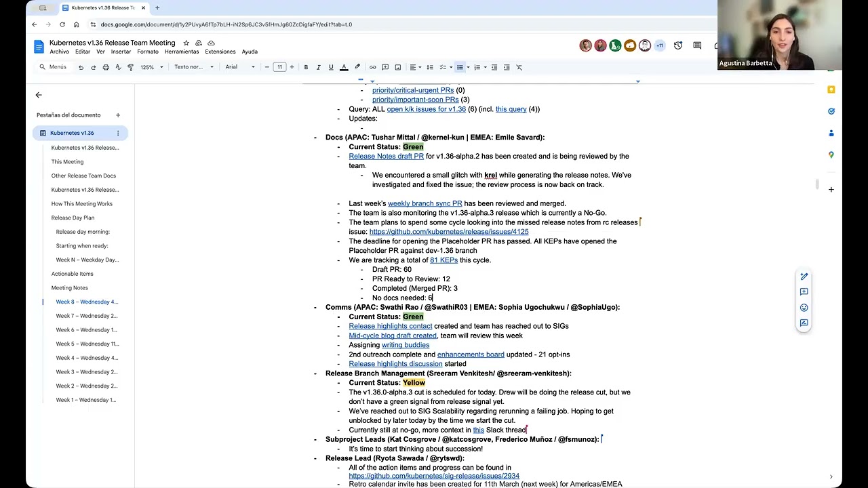Add emoji reaction from margin icon
Viewport: 868px width, 488px height.
click(x=804, y=308)
